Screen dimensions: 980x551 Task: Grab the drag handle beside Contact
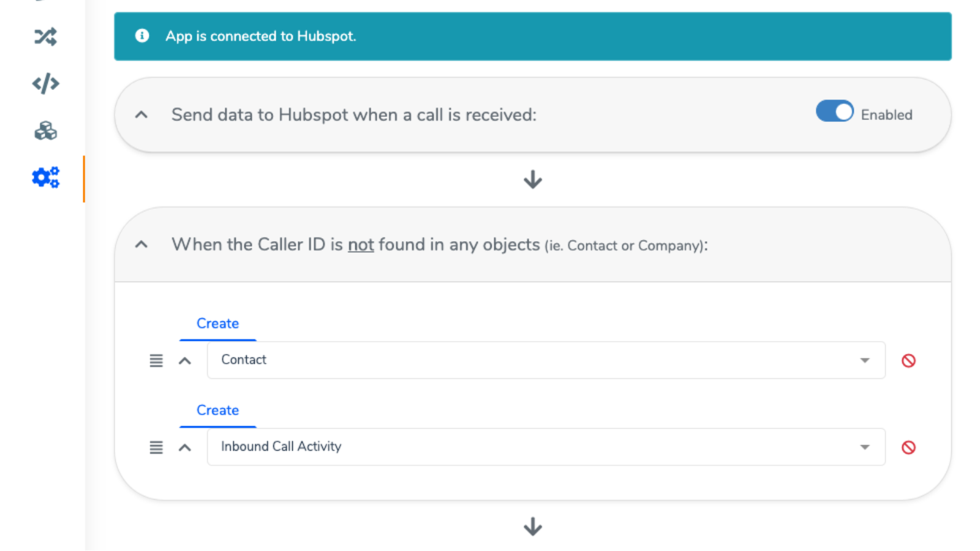coord(156,361)
